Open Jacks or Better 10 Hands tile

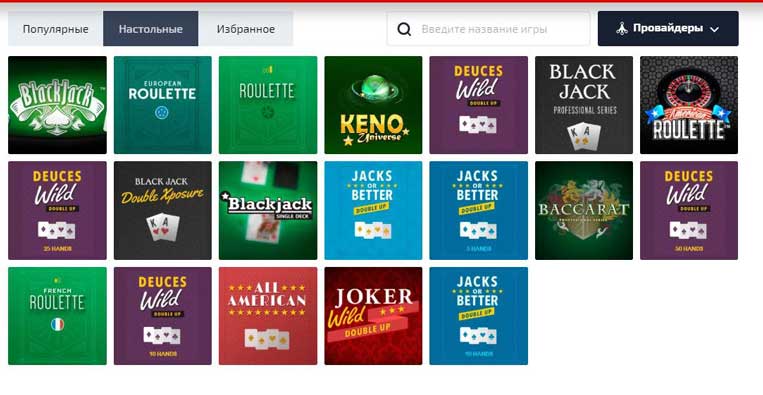[478, 316]
